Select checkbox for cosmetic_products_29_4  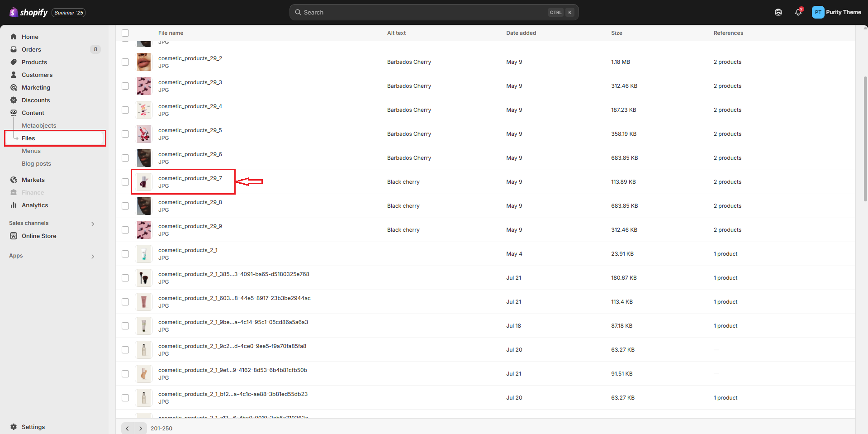(x=125, y=110)
